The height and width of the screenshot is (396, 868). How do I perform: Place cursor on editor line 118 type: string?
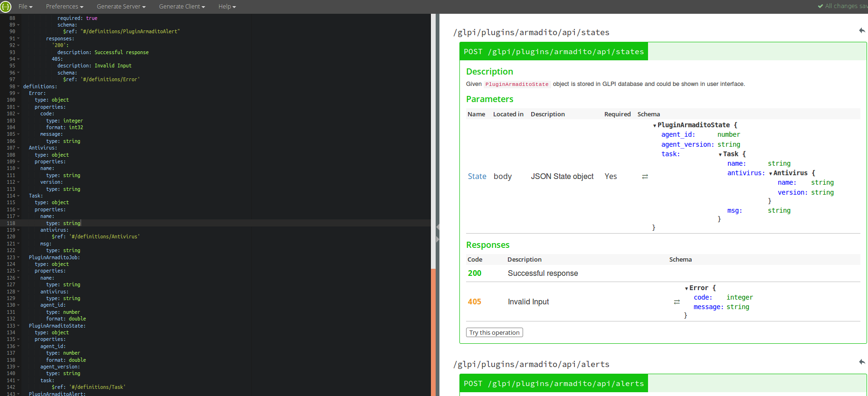pyautogui.click(x=63, y=223)
